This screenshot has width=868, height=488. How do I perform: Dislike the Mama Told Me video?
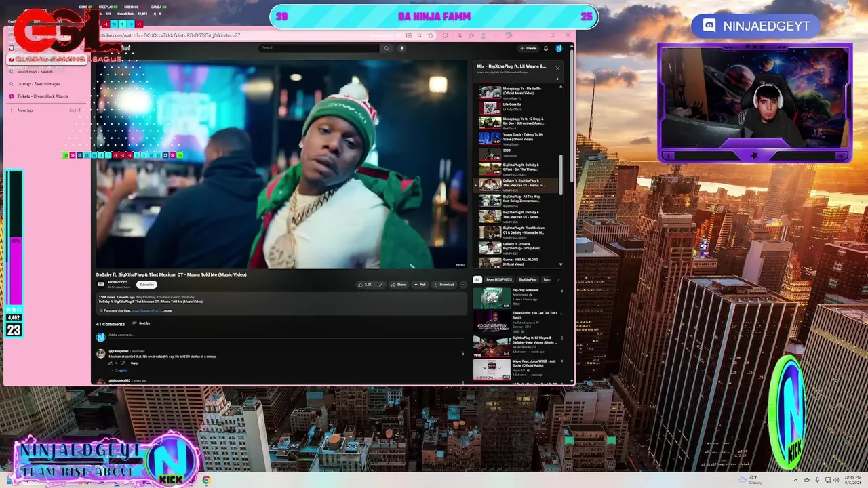click(380, 285)
